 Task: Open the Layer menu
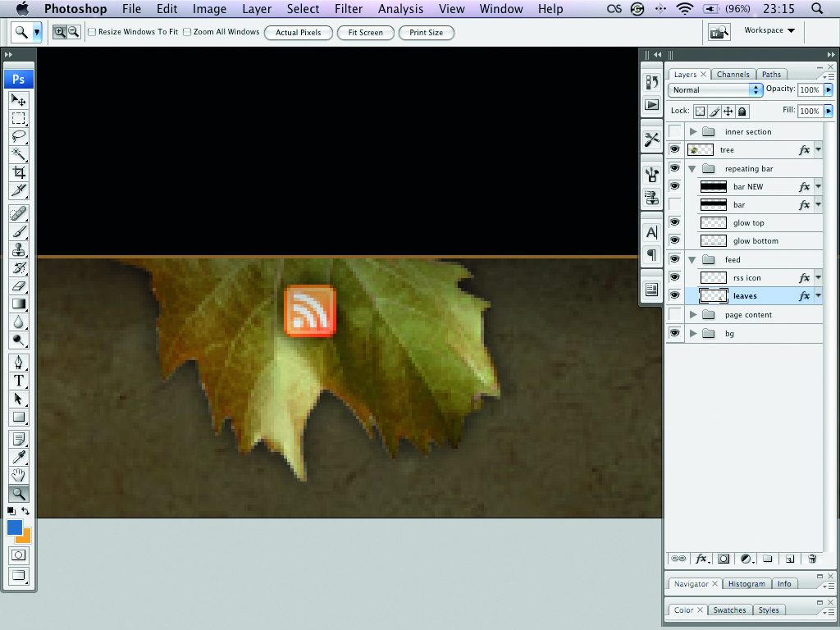pos(257,8)
